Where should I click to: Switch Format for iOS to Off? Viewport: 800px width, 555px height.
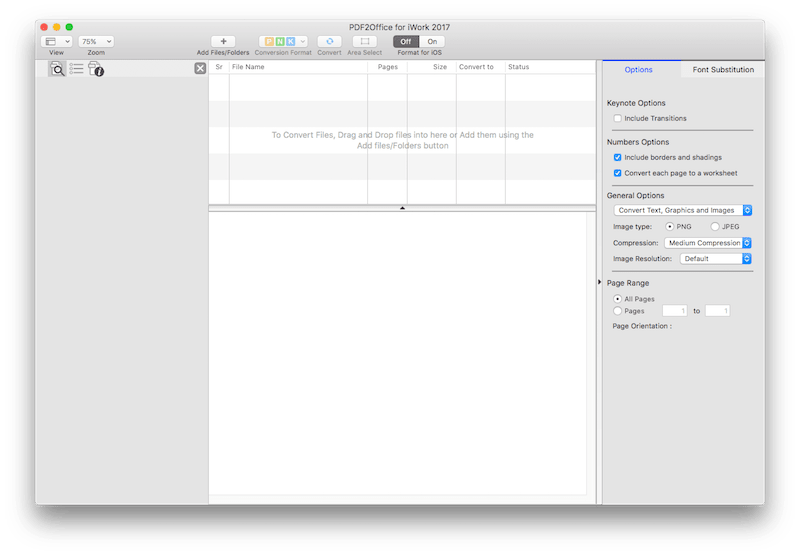406,41
